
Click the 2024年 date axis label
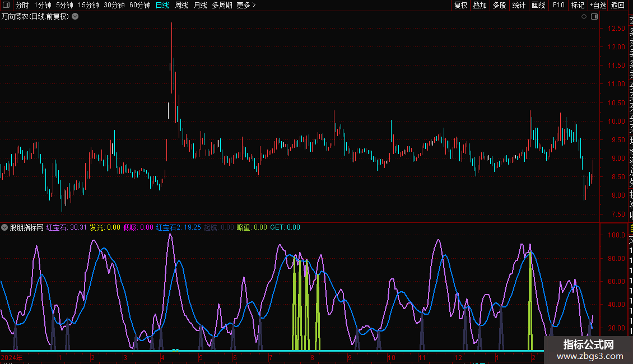point(12,357)
